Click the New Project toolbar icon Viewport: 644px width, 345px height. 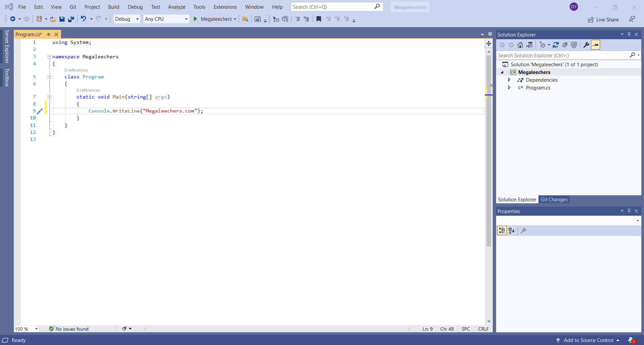(x=39, y=19)
